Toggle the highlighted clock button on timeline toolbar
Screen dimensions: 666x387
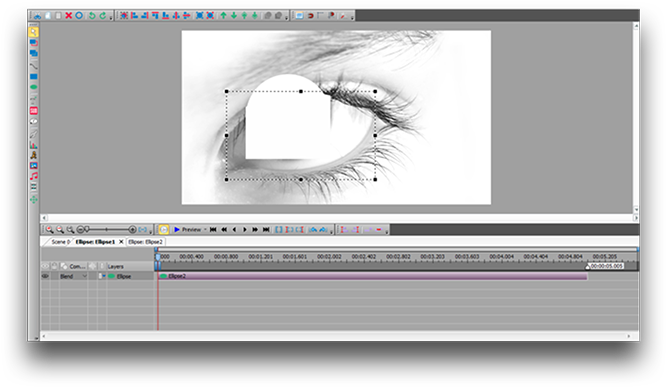click(164, 230)
